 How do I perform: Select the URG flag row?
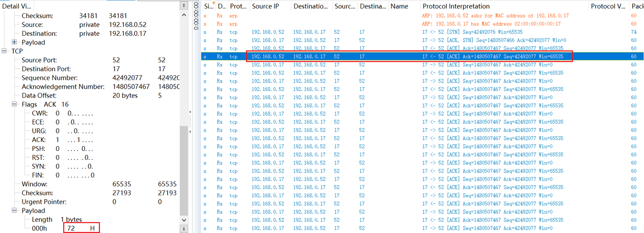pyautogui.click(x=63, y=131)
